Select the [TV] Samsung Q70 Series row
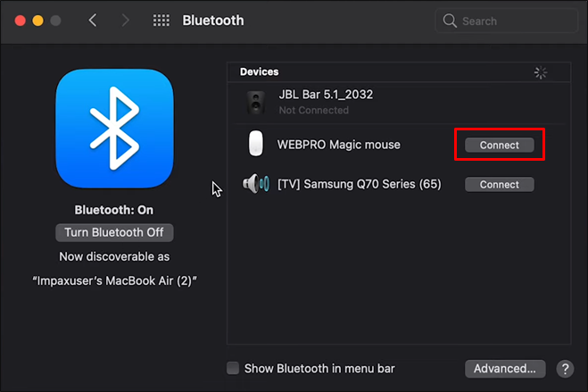Screen dimensions: 588x392 (x=399, y=184)
